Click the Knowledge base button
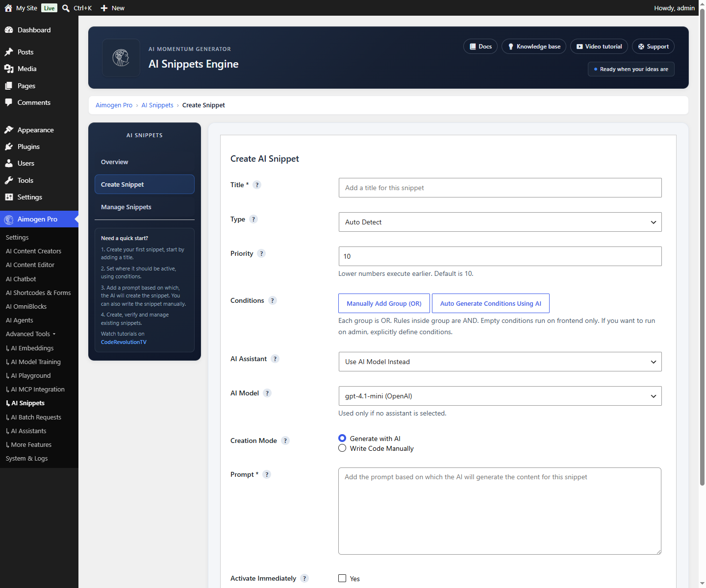 click(x=534, y=47)
